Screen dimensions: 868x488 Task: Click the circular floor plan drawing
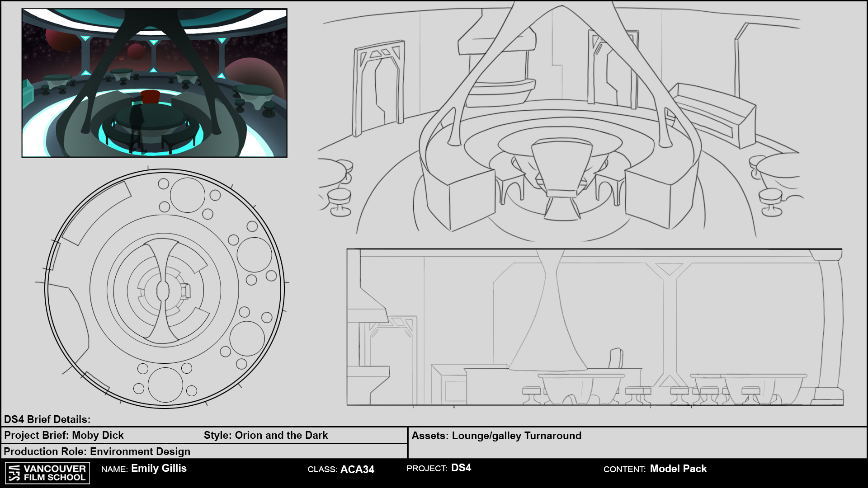[165, 289]
